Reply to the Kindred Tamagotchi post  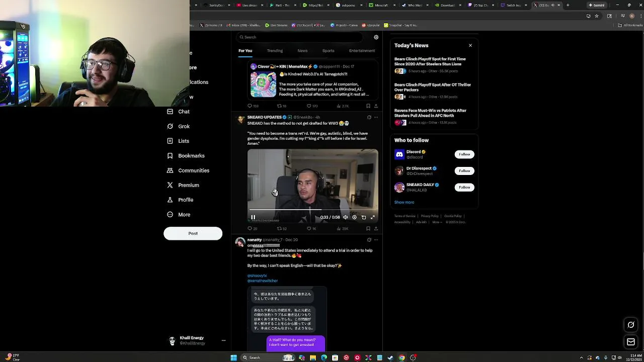point(253,106)
